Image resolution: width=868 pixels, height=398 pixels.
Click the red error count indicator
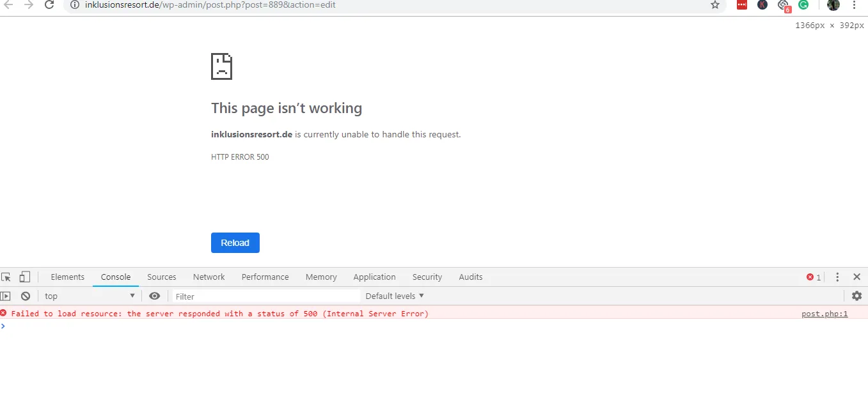click(814, 277)
